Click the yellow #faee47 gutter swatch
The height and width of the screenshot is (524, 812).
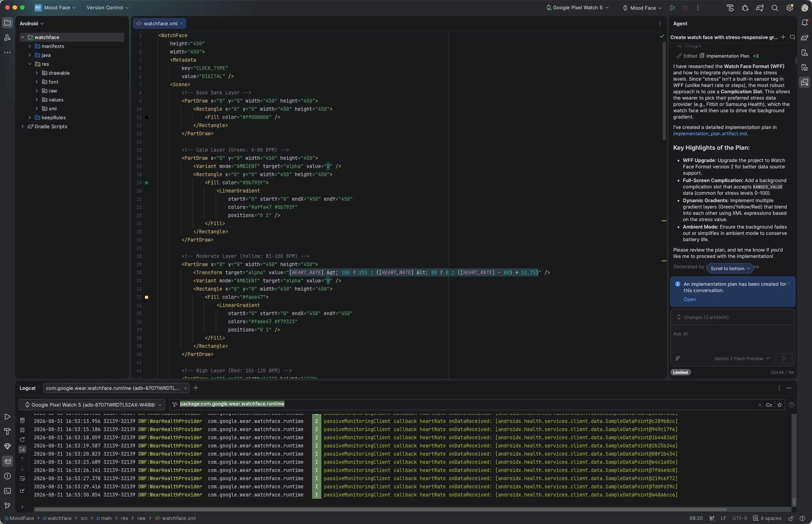click(x=147, y=297)
